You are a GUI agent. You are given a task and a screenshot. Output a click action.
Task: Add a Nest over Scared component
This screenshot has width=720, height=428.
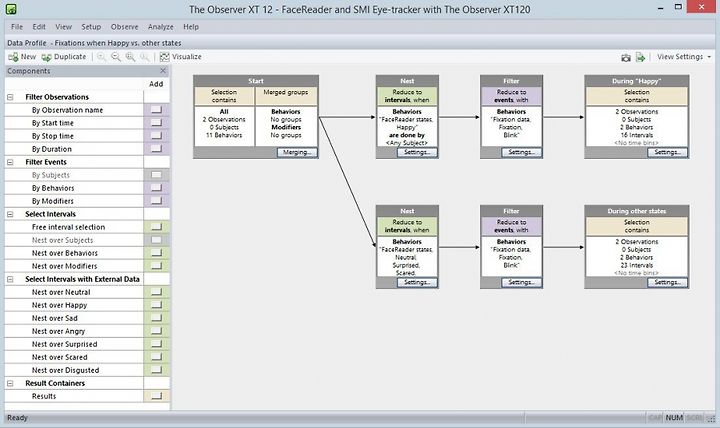point(157,357)
